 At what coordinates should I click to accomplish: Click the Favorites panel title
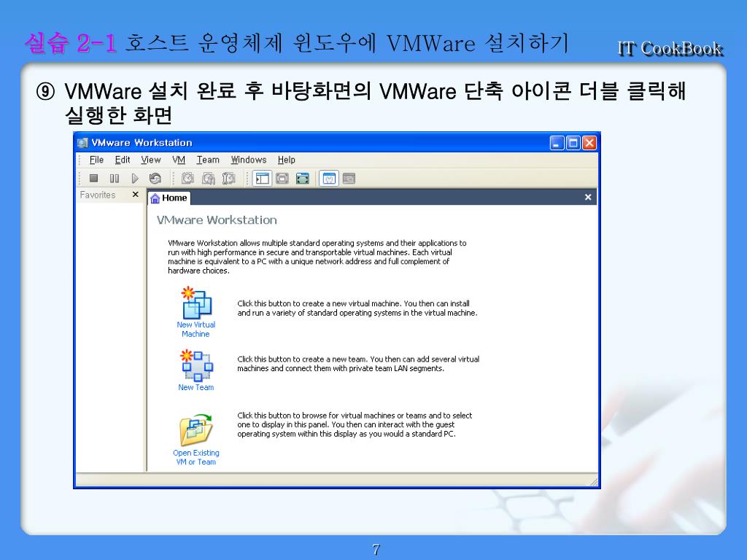[x=98, y=195]
